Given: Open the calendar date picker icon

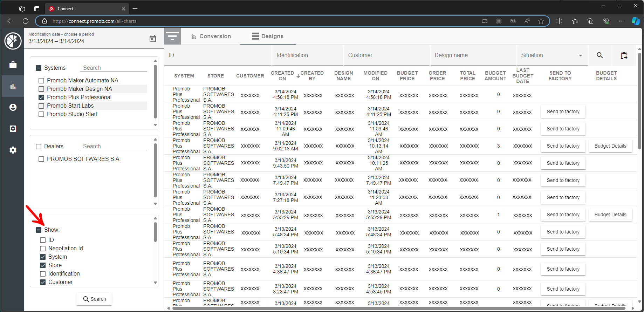Looking at the screenshot, I should point(153,39).
